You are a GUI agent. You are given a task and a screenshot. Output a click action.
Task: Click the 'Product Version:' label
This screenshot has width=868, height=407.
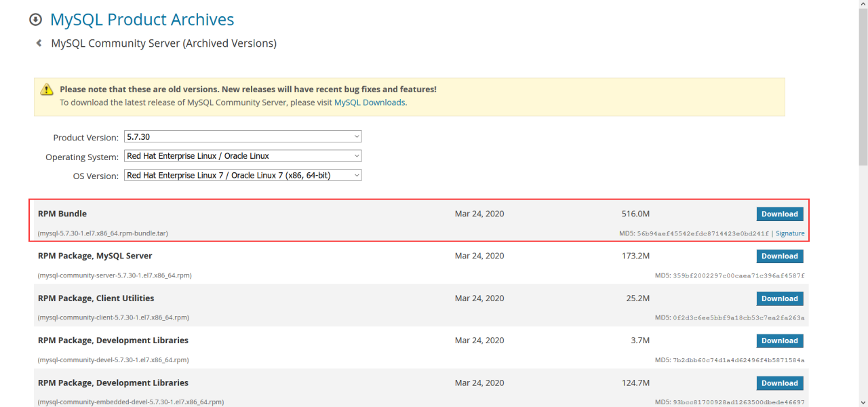pyautogui.click(x=86, y=138)
